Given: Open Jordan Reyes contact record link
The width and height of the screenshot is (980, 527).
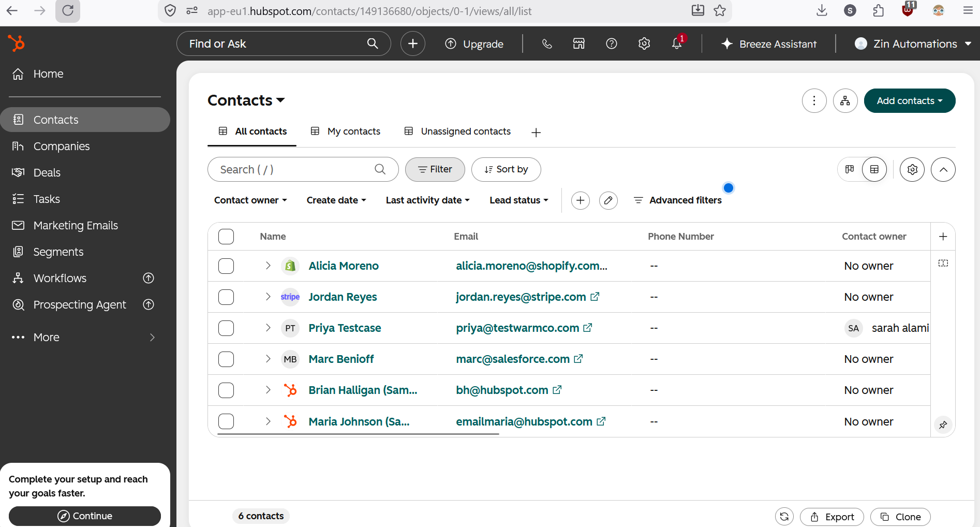Looking at the screenshot, I should point(343,297).
